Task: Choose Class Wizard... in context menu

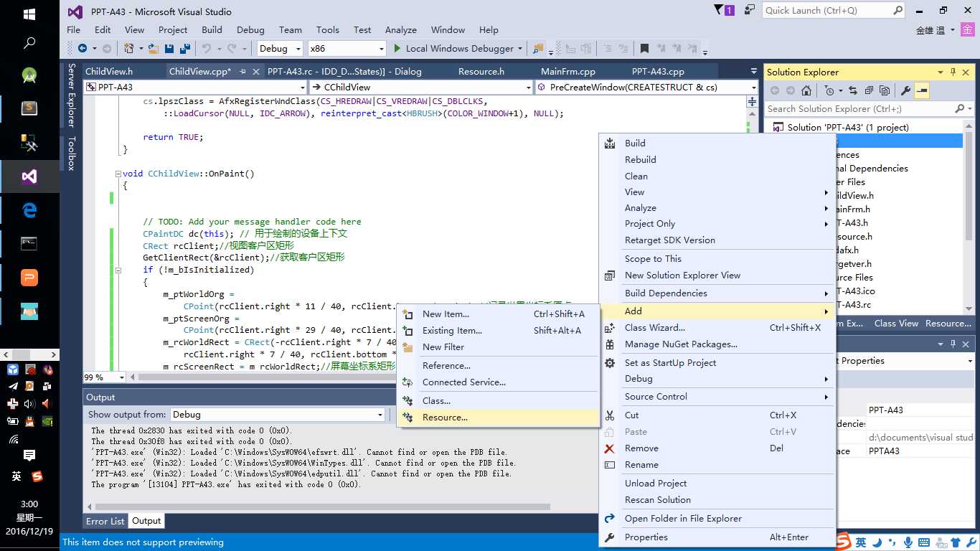Action: pyautogui.click(x=717, y=328)
